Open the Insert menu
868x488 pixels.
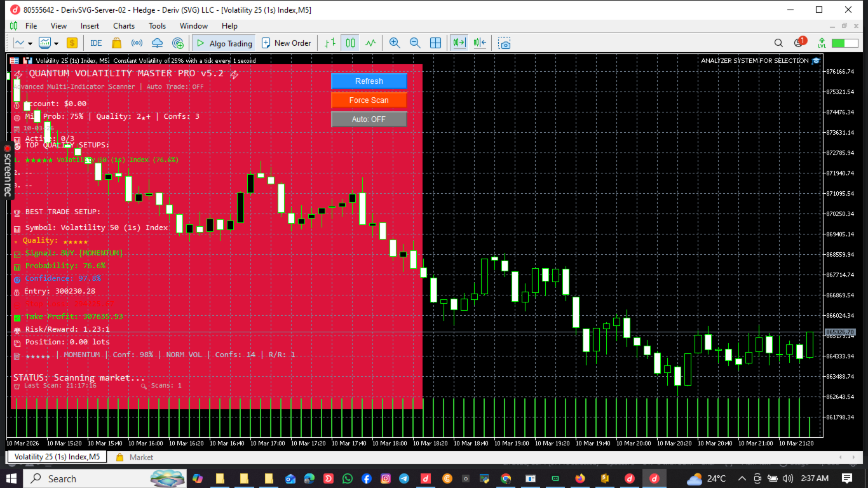pos(90,26)
